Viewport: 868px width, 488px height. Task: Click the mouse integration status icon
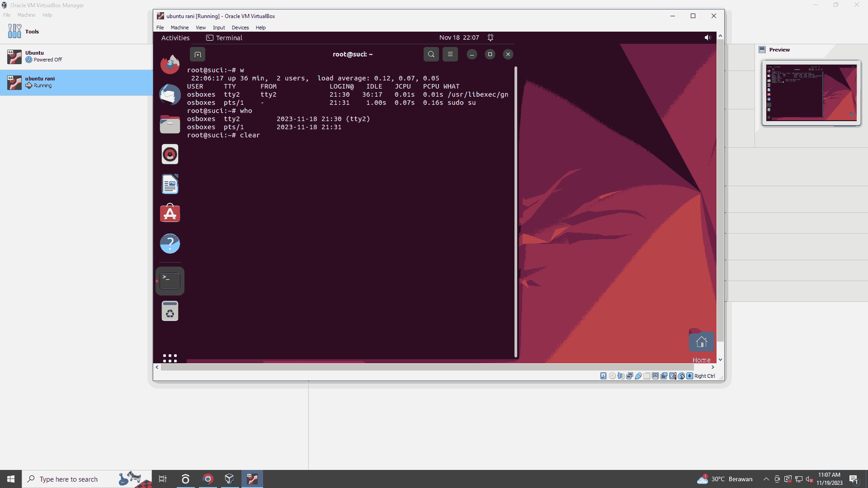point(681,376)
